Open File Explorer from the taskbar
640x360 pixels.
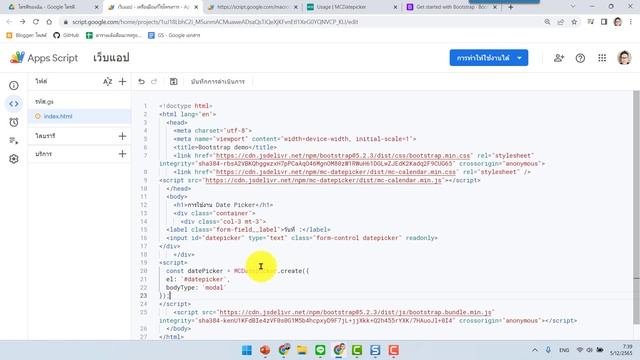pyautogui.click(x=302, y=350)
